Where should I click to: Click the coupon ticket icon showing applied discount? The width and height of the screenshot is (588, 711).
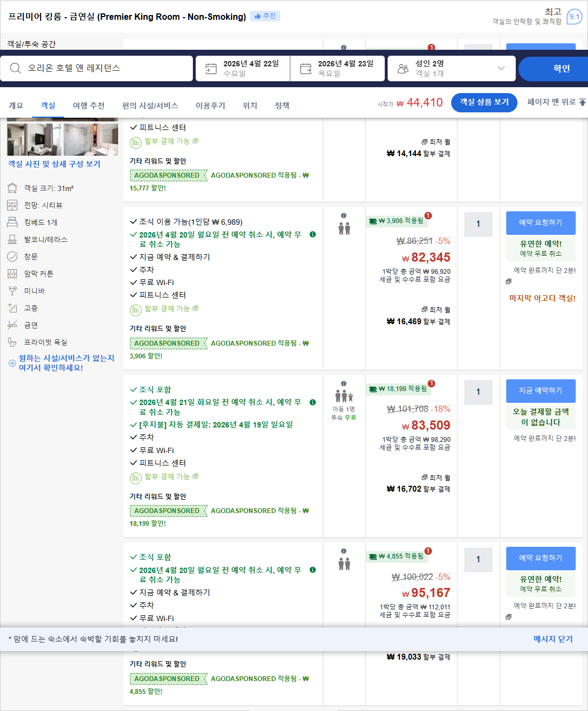(373, 221)
